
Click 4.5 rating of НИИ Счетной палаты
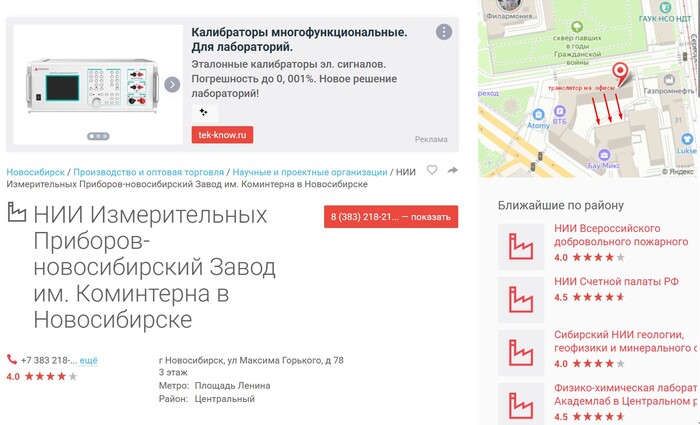pos(589,297)
